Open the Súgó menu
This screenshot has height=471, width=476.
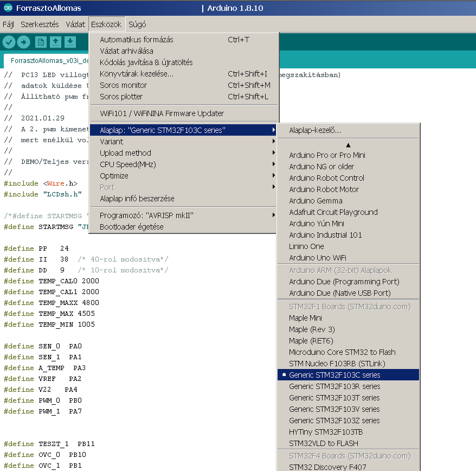(x=137, y=24)
